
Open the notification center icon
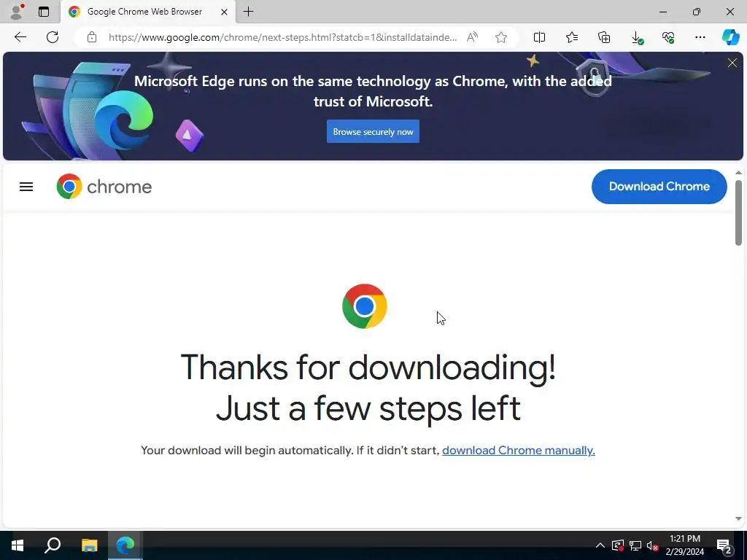724,545
